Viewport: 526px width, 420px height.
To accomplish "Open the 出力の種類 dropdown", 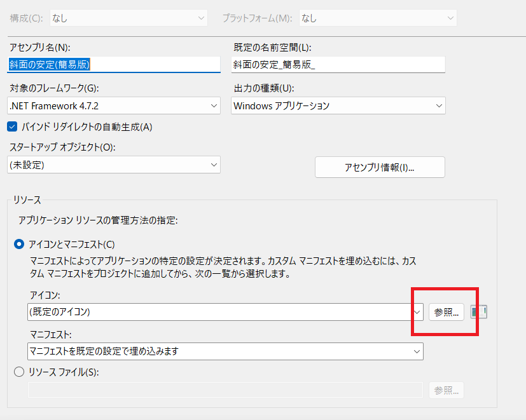I will (x=338, y=105).
